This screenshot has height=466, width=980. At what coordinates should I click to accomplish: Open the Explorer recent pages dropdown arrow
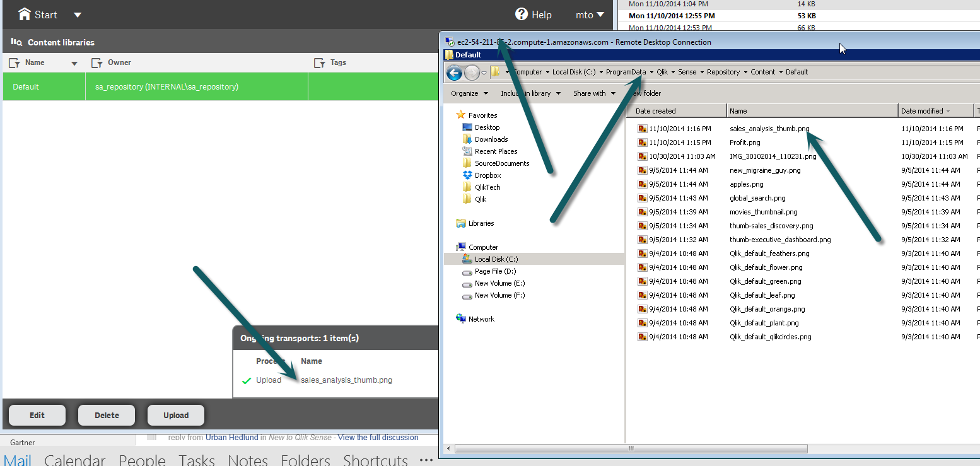coord(484,73)
